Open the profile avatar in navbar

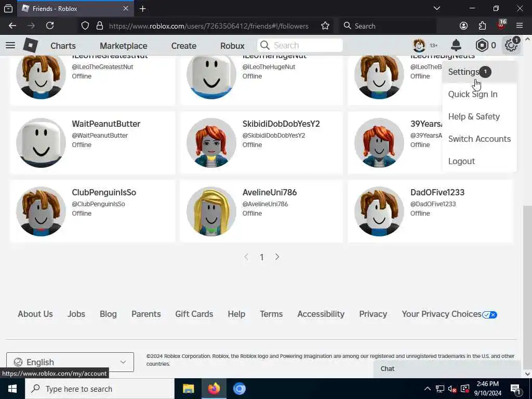tap(419, 45)
